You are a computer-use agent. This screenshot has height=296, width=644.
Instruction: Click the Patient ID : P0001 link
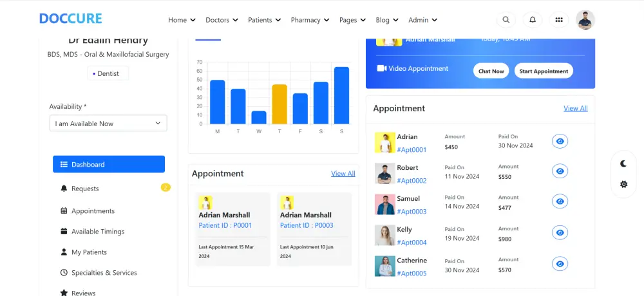click(225, 225)
